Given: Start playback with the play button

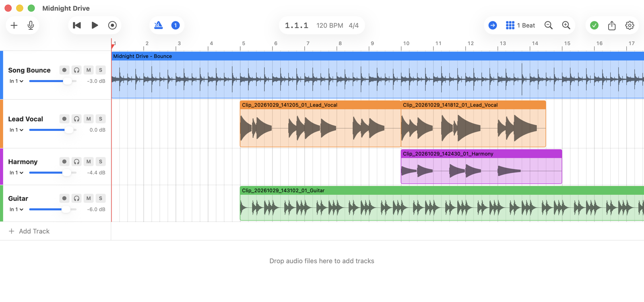Looking at the screenshot, I should 95,25.
